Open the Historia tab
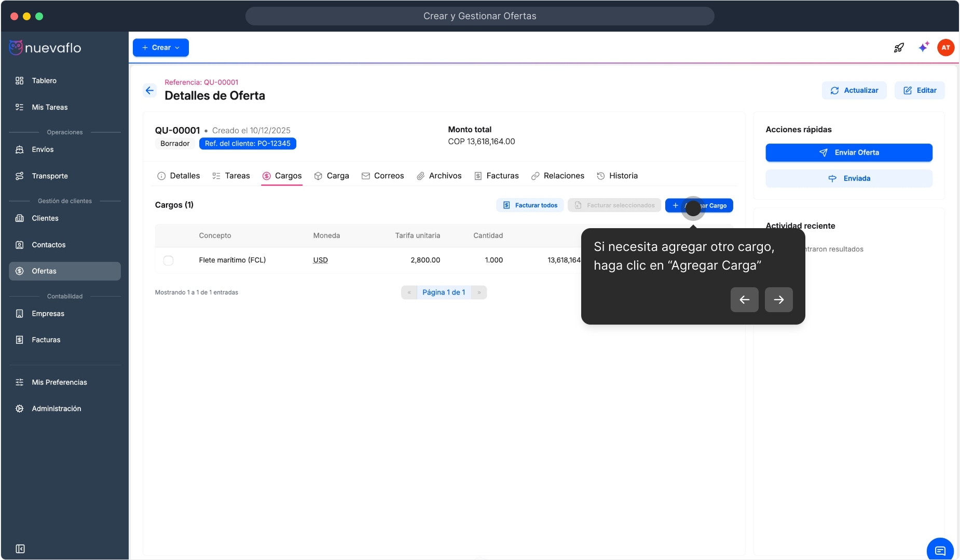 [617, 176]
